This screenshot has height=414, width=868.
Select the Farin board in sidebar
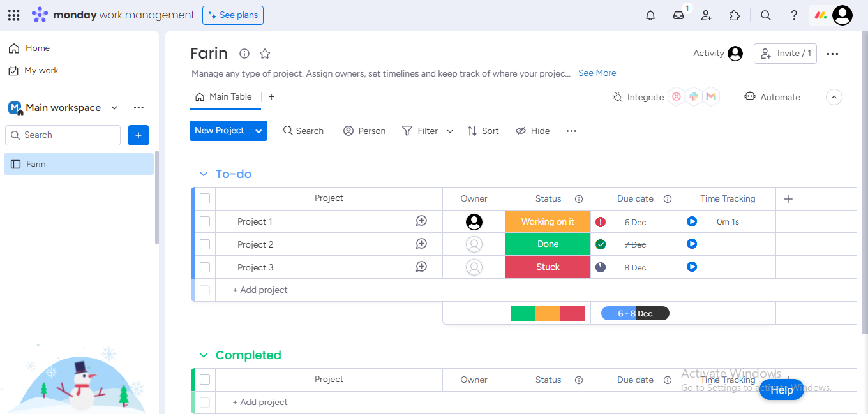tap(79, 164)
